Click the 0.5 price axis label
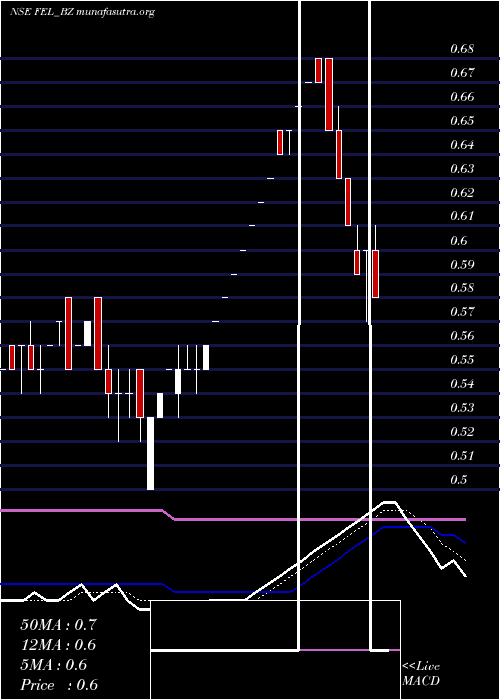Image resolution: width=500 pixels, height=700 pixels. [458, 481]
